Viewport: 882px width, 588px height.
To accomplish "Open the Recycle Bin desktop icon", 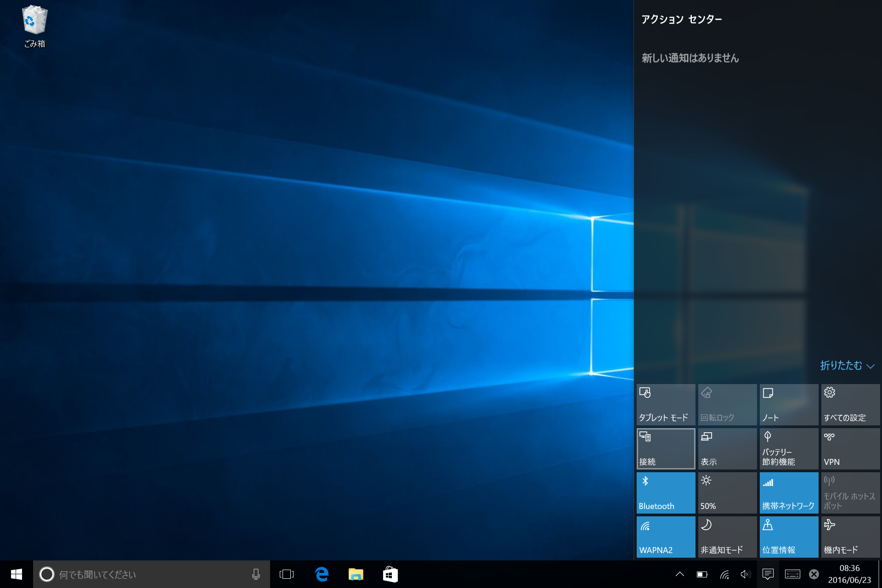I will [34, 26].
